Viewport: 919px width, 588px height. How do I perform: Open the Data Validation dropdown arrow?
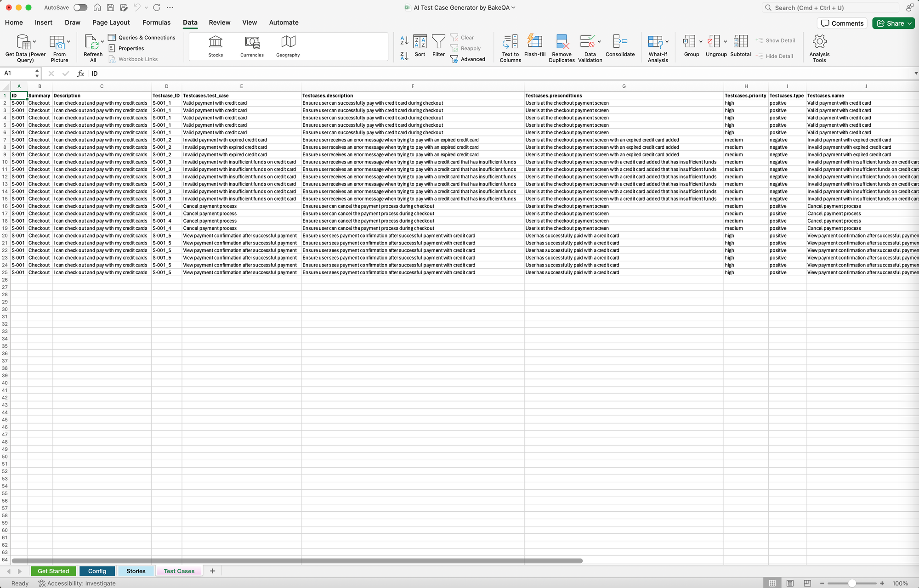tap(599, 42)
